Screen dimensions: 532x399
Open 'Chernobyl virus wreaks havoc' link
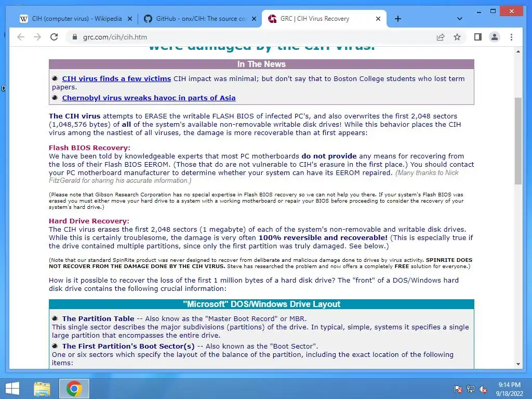click(149, 98)
